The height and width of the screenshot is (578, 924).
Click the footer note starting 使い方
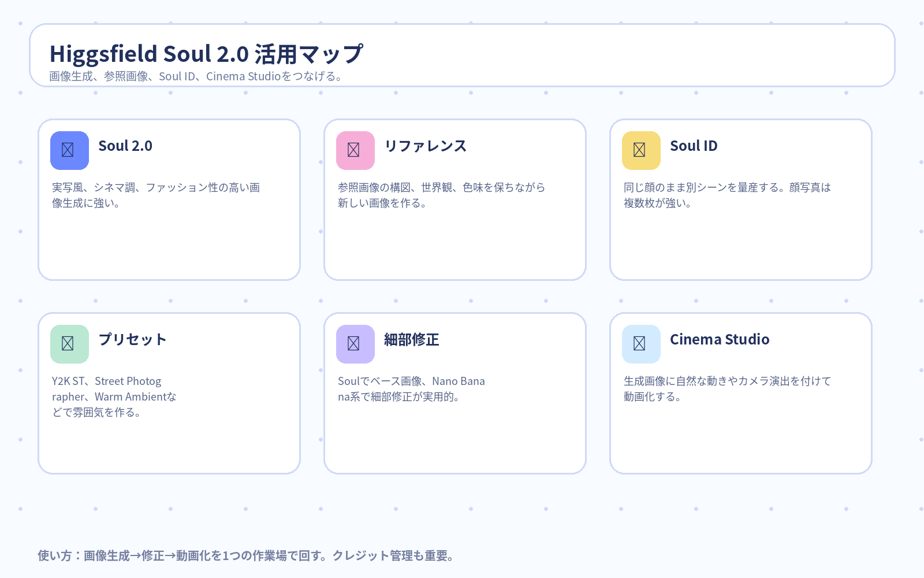pyautogui.click(x=247, y=555)
